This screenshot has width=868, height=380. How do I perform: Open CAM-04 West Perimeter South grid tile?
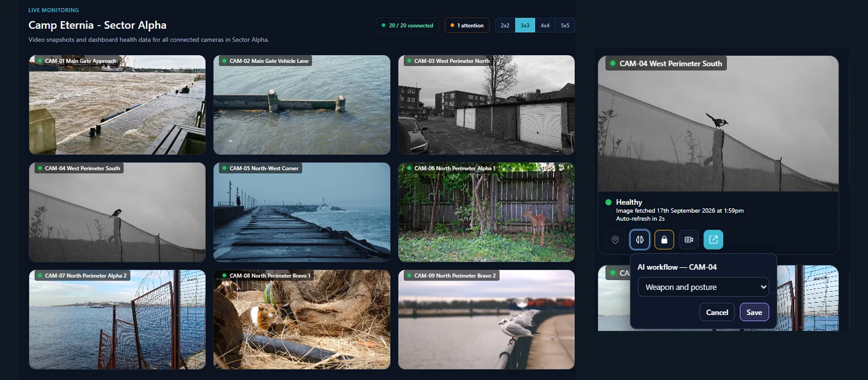coord(117,212)
